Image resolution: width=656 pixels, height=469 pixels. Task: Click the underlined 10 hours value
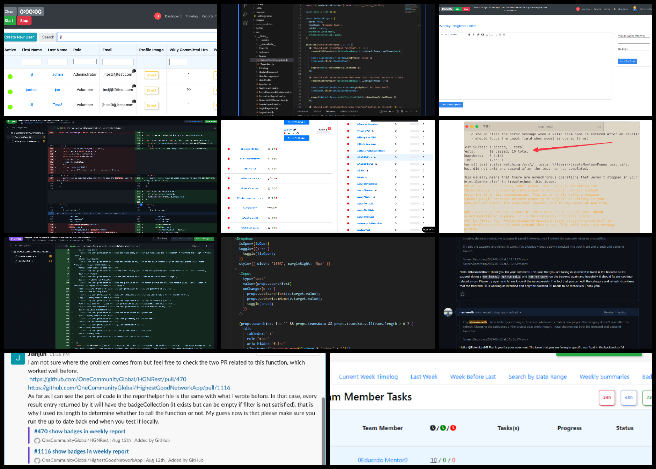tap(433, 460)
